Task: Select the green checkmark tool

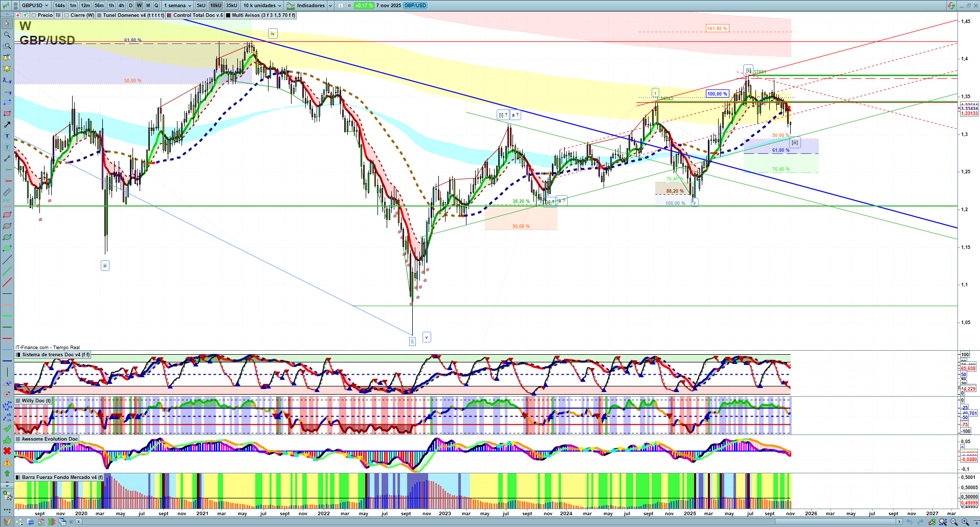Action: coord(7,428)
